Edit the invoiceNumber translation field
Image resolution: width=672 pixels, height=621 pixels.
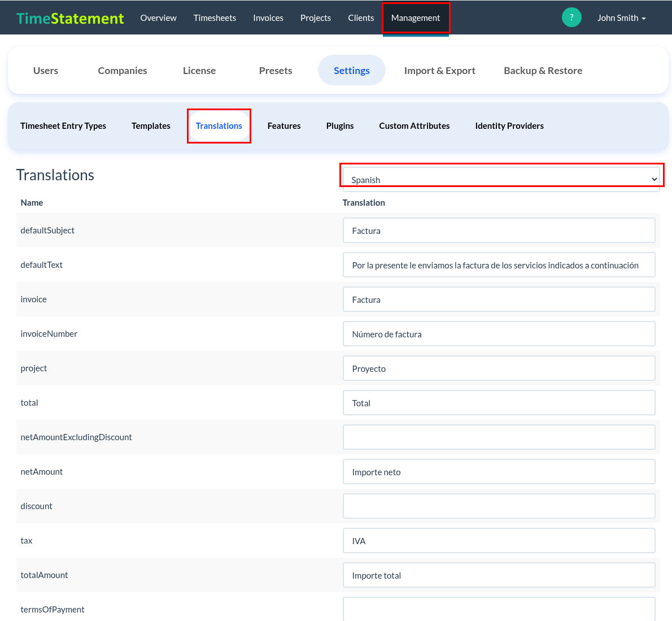coord(499,333)
